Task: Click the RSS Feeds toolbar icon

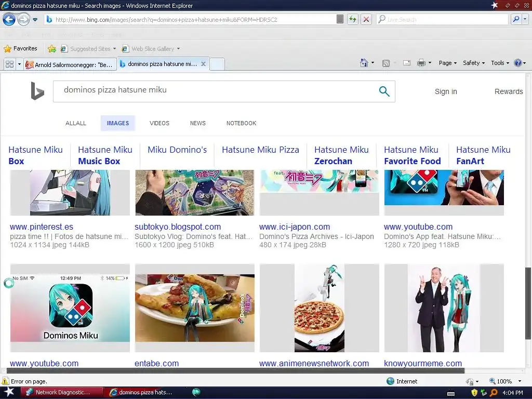Action: coord(386,63)
